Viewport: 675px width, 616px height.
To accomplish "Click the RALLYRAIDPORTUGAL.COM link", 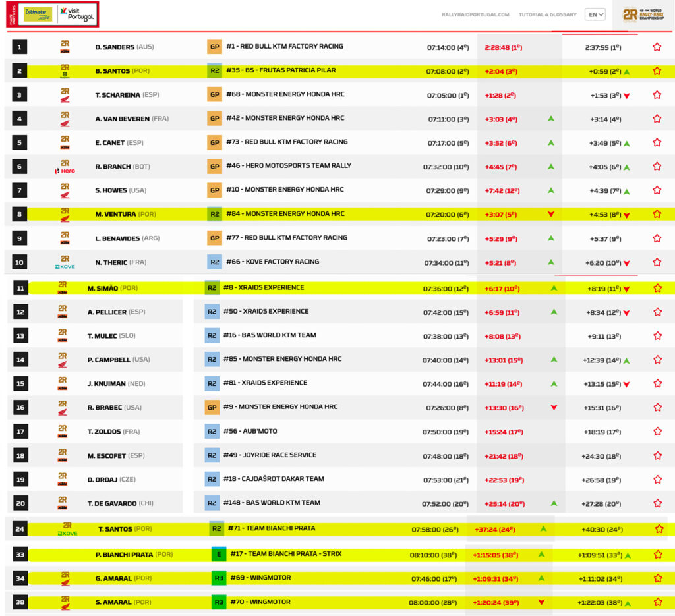I will pos(475,14).
